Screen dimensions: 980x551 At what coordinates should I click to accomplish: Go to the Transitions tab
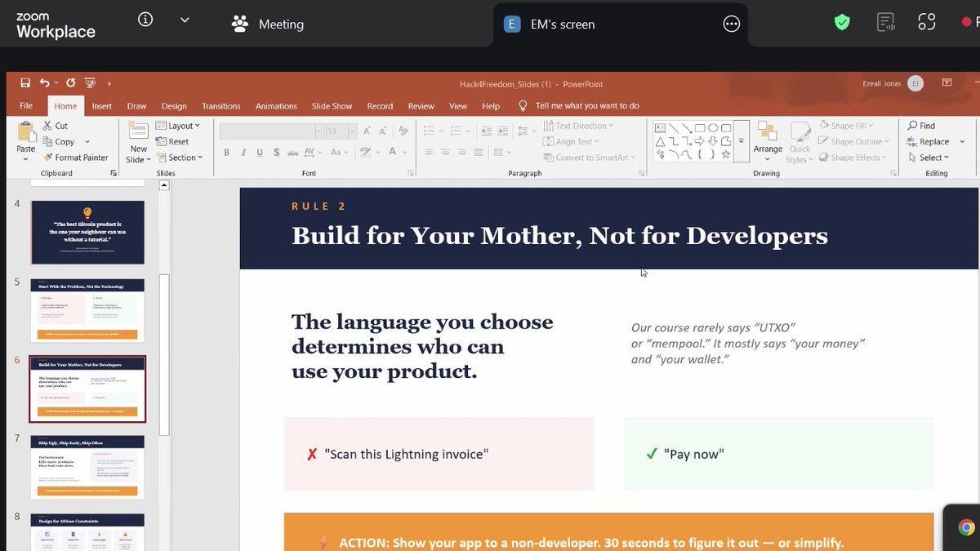[x=221, y=106]
